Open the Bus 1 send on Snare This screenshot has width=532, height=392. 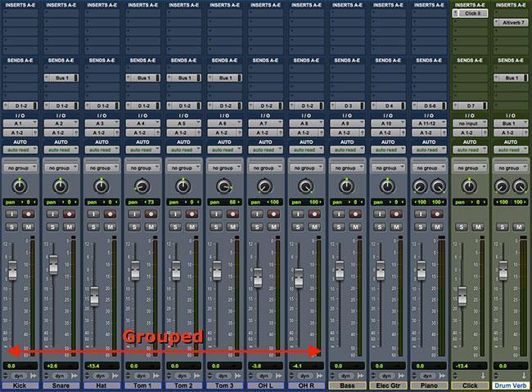tap(60, 78)
